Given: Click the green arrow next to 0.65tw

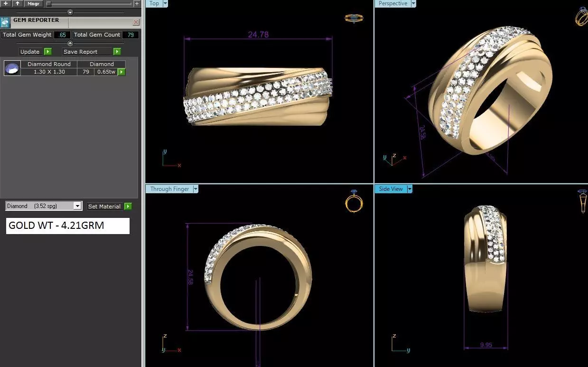Looking at the screenshot, I should coord(122,72).
